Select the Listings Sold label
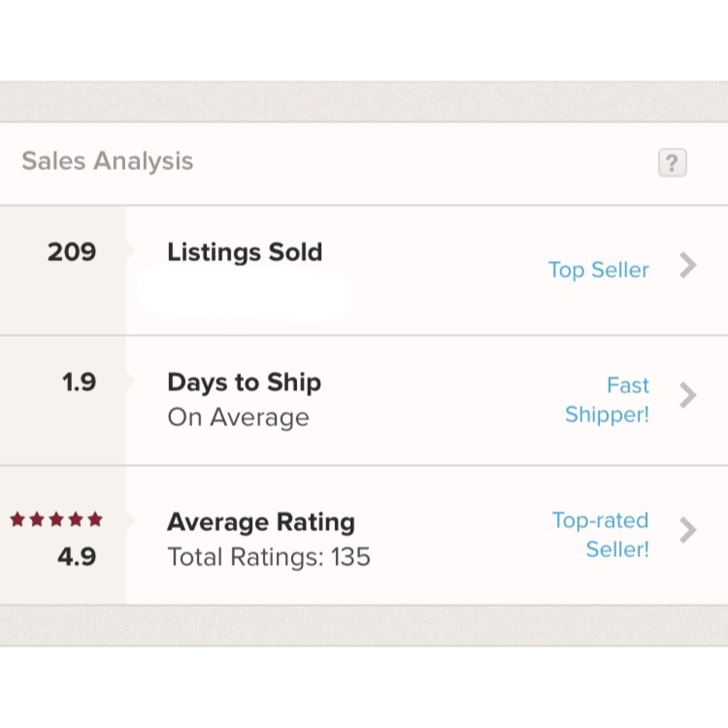The image size is (728, 728). pos(245,253)
